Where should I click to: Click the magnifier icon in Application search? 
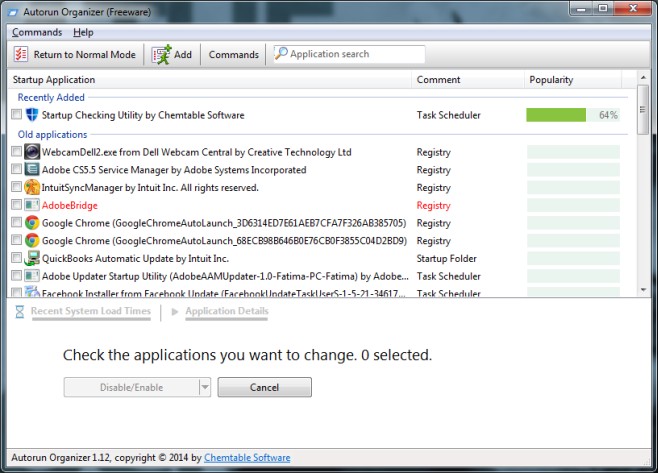click(x=281, y=54)
